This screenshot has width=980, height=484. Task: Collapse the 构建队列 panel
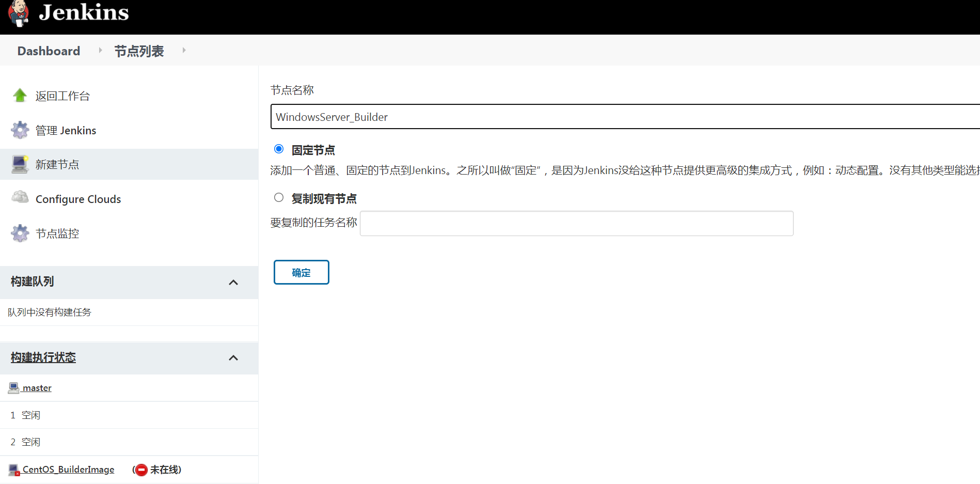[233, 282]
